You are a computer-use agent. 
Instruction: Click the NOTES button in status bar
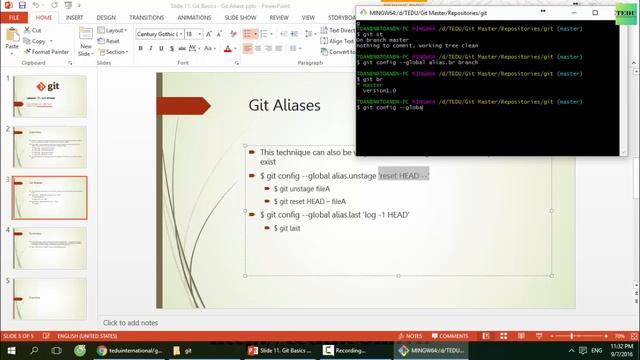click(x=410, y=336)
